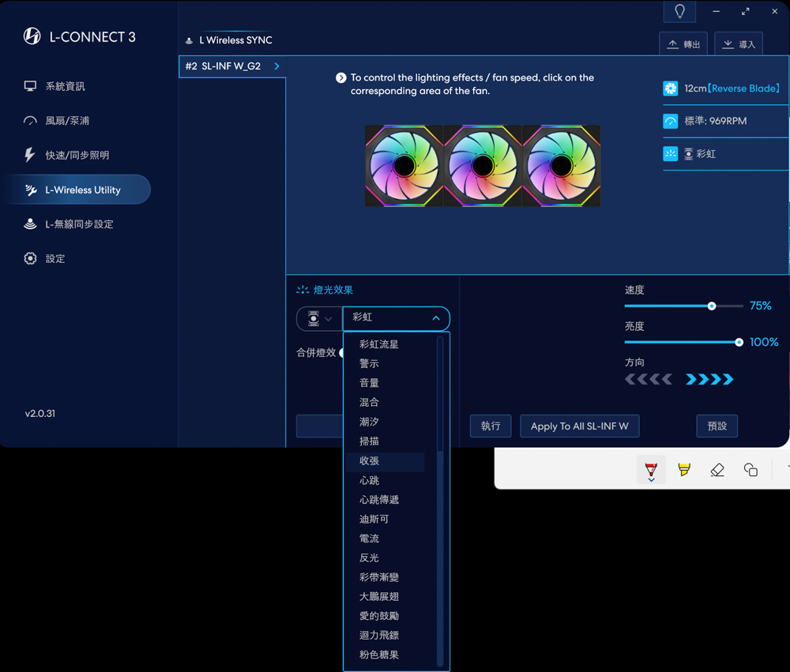Image resolution: width=790 pixels, height=672 pixels.
Task: Click the 速度 speed slider
Action: [x=683, y=306]
